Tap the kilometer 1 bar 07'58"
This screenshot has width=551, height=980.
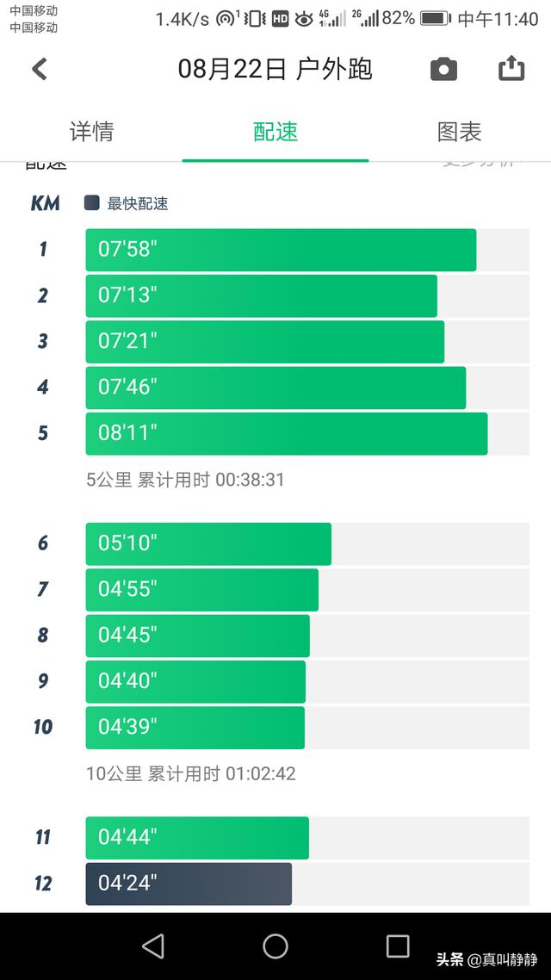point(281,250)
